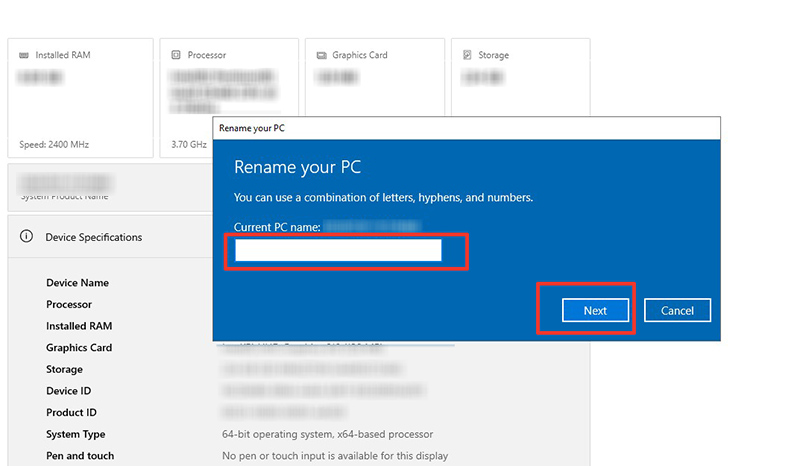Click the Graphics Card icon

321,55
